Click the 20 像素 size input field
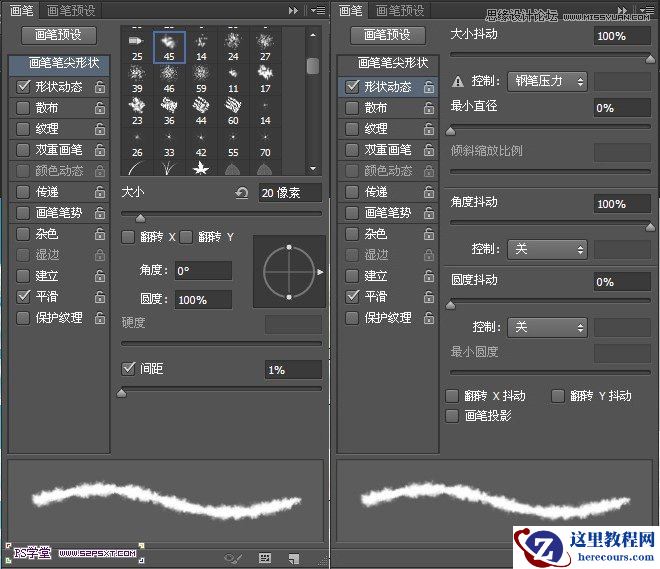Screen dimensions: 660x569 coord(290,193)
